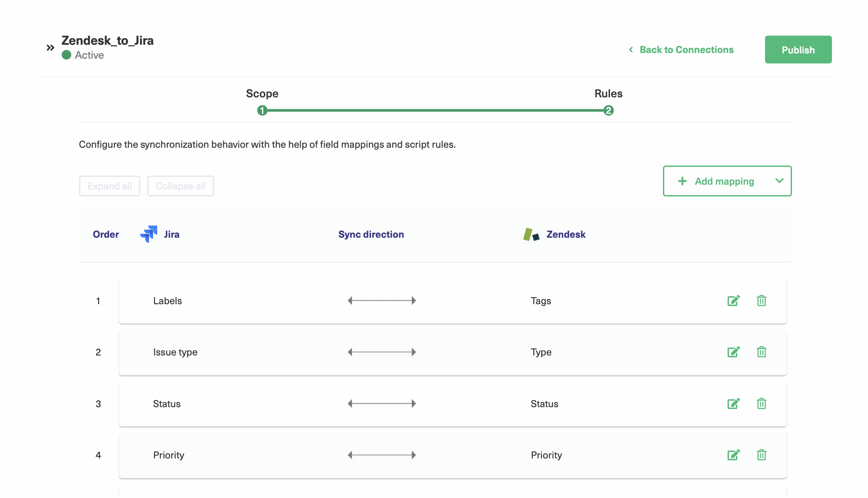The height and width of the screenshot is (498, 868).
Task: Edit the Status field mapping
Action: pyautogui.click(x=733, y=404)
